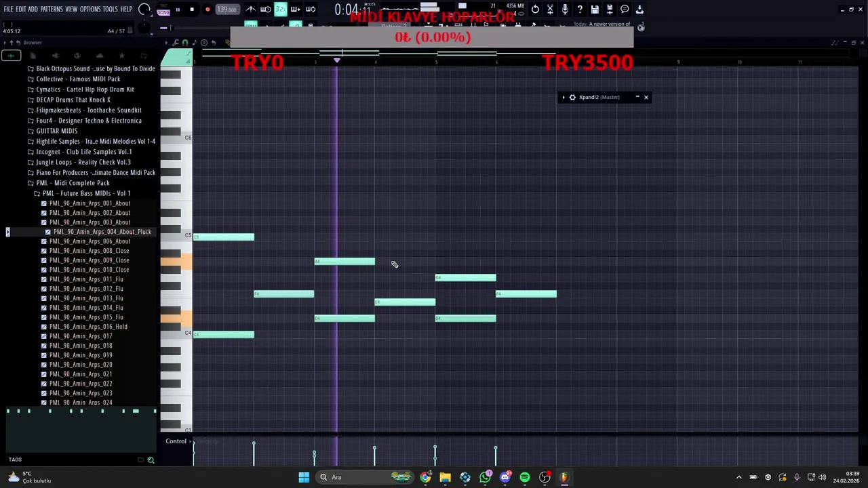Expand DECAP Drums That Knock X folder
The image size is (868, 488).
pos(69,100)
